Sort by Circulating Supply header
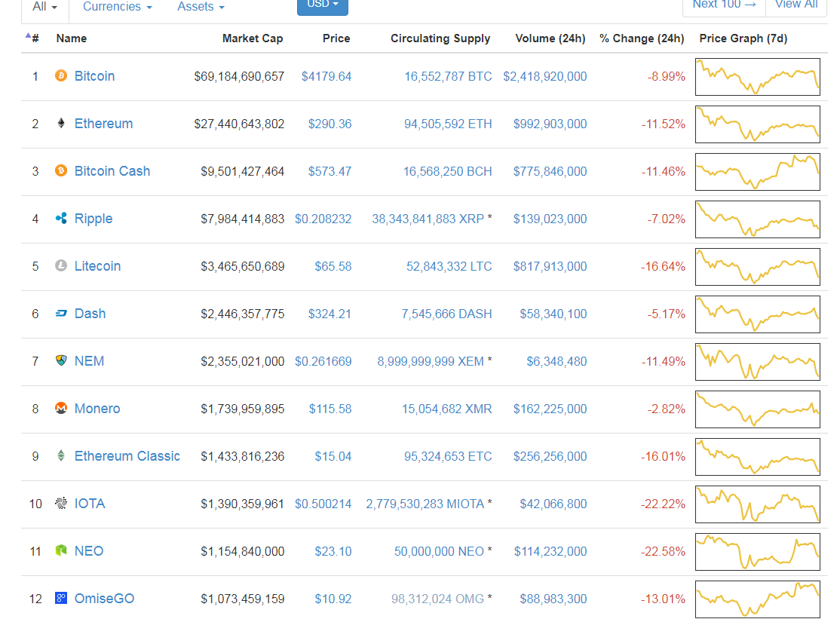Image resolution: width=840 pixels, height=619 pixels. tap(440, 38)
